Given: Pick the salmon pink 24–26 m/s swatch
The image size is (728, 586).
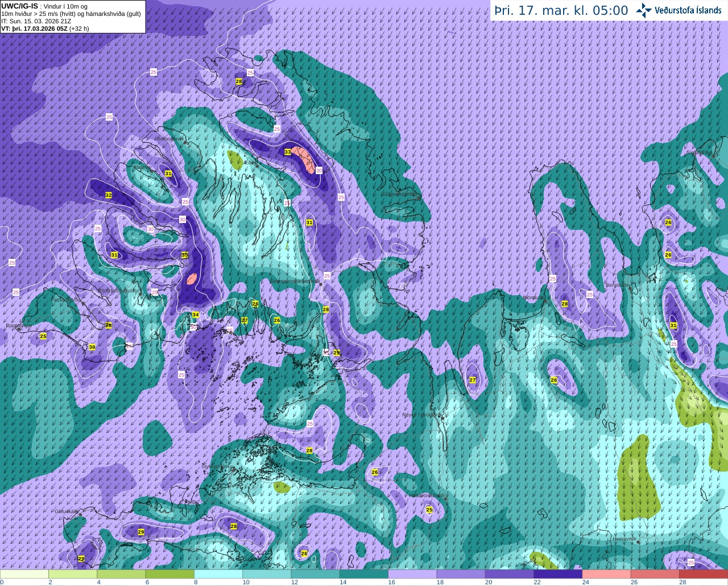Looking at the screenshot, I should pos(606,574).
